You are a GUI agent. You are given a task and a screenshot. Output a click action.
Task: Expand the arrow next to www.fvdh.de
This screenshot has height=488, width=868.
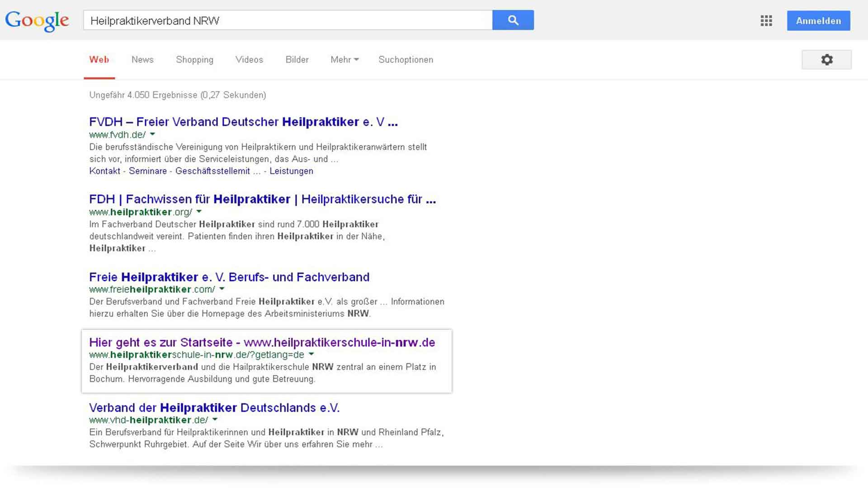[x=152, y=134]
